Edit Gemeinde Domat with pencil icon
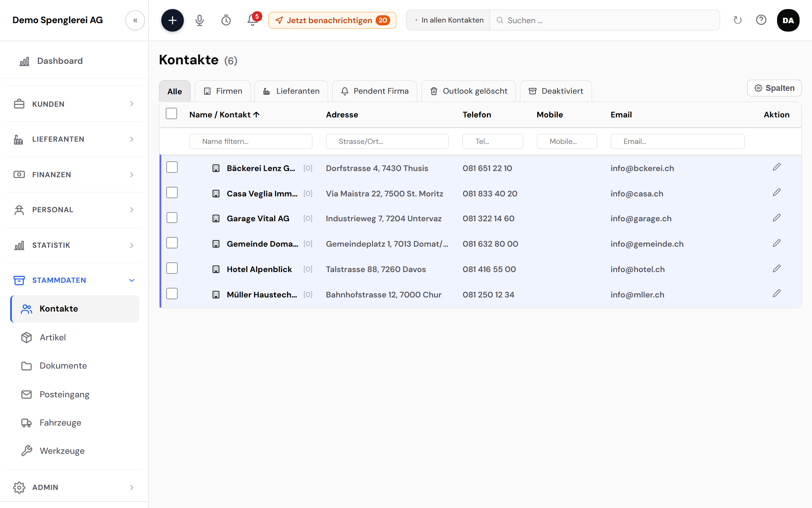This screenshot has height=508, width=812. [776, 243]
